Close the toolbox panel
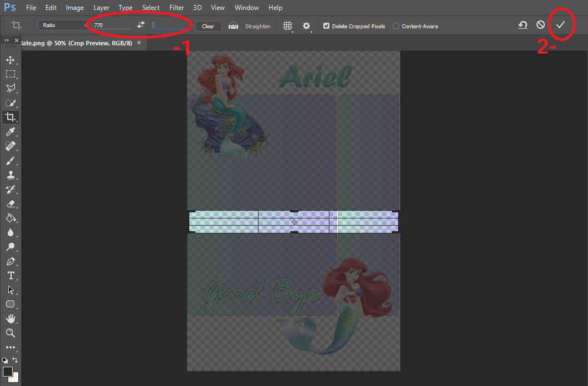The height and width of the screenshot is (386, 588). 17,40
